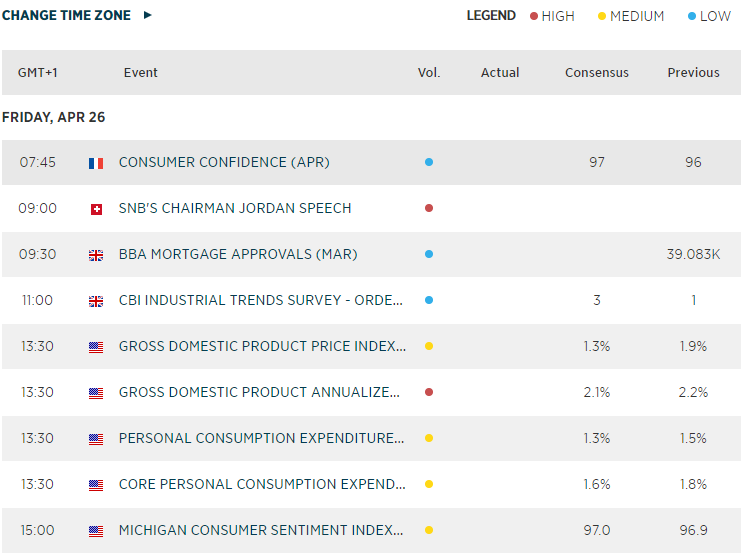This screenshot has width=741, height=553.
Task: Open the Consumer Confidence (Apr) event
Action: tap(224, 162)
